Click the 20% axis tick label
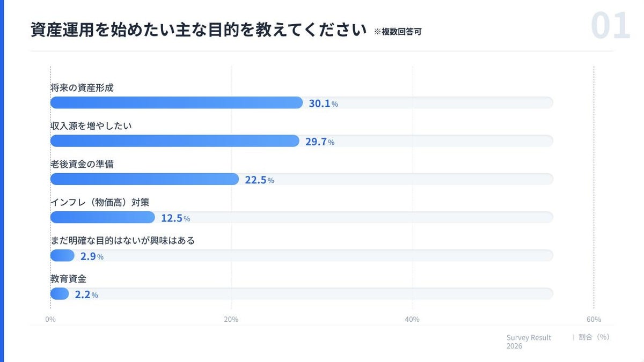 [231, 320]
